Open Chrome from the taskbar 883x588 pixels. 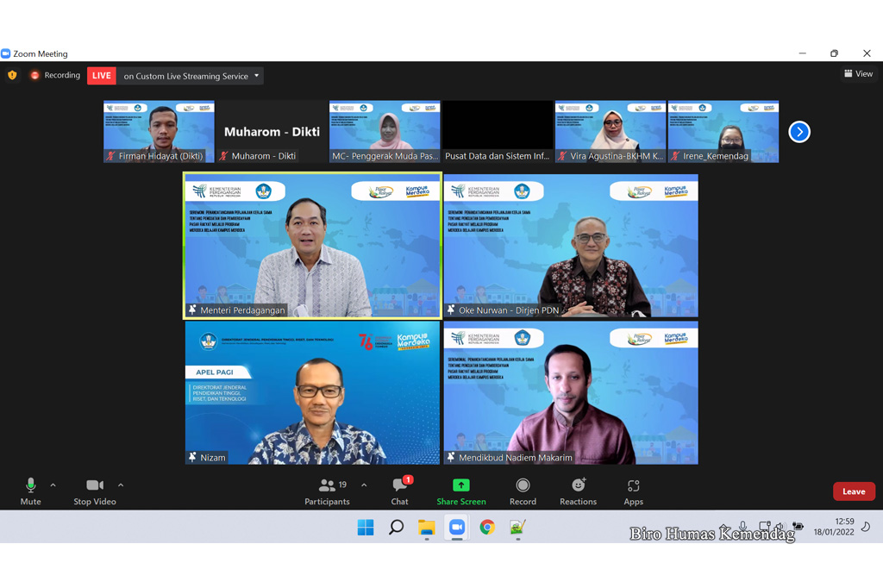point(487,527)
